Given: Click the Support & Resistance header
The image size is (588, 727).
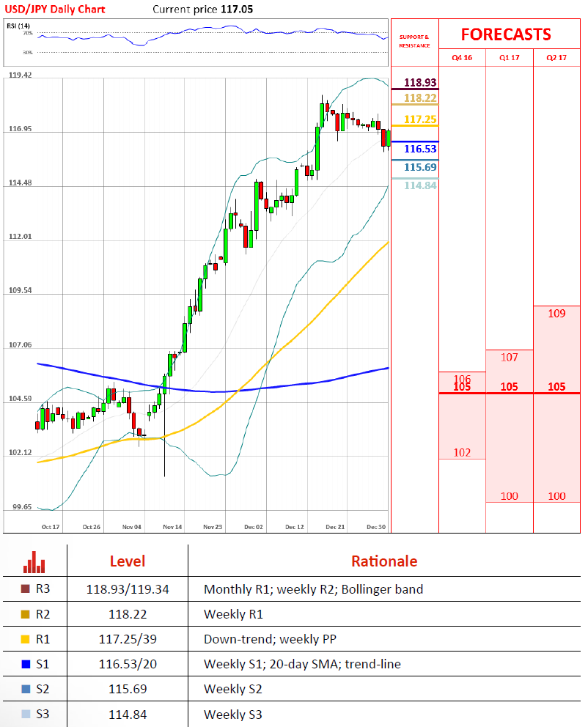Looking at the screenshot, I should point(414,41).
